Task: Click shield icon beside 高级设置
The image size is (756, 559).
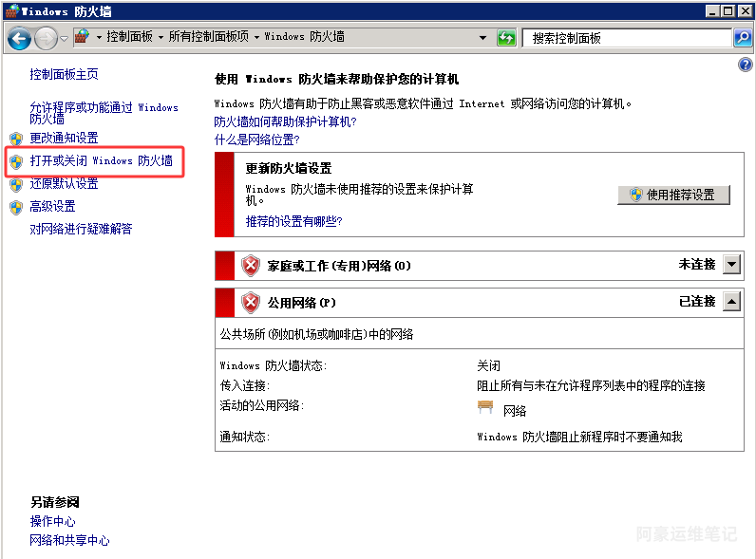Action: coord(16,208)
